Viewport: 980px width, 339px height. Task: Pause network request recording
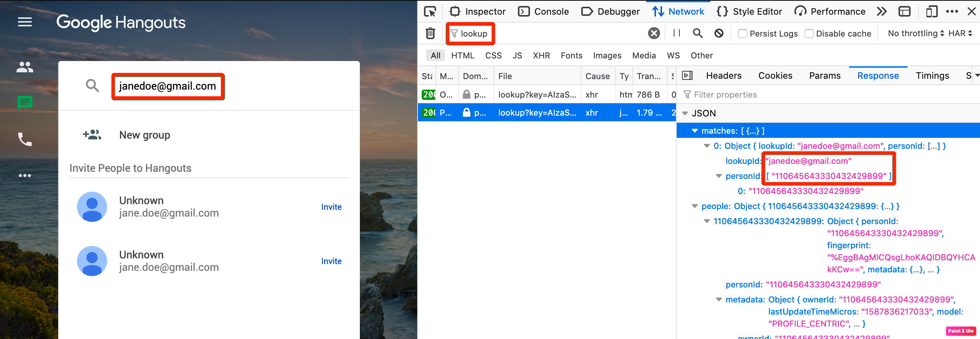(x=677, y=33)
